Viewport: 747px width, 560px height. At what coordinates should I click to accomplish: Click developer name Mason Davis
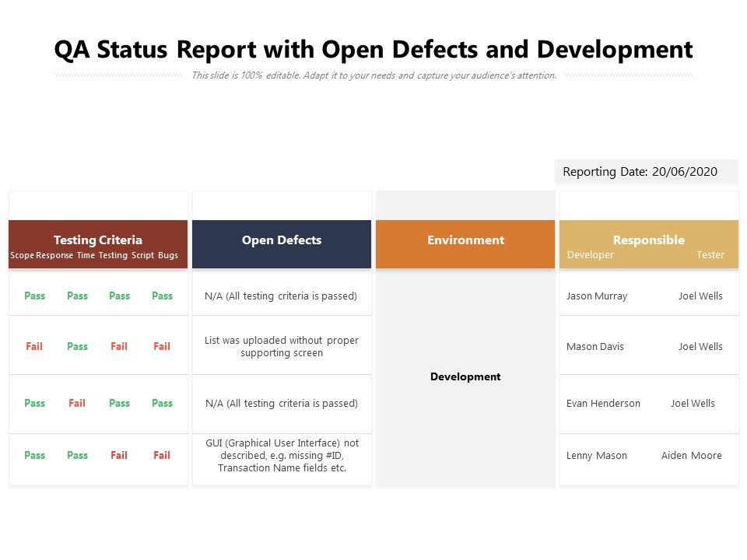pyautogui.click(x=595, y=346)
